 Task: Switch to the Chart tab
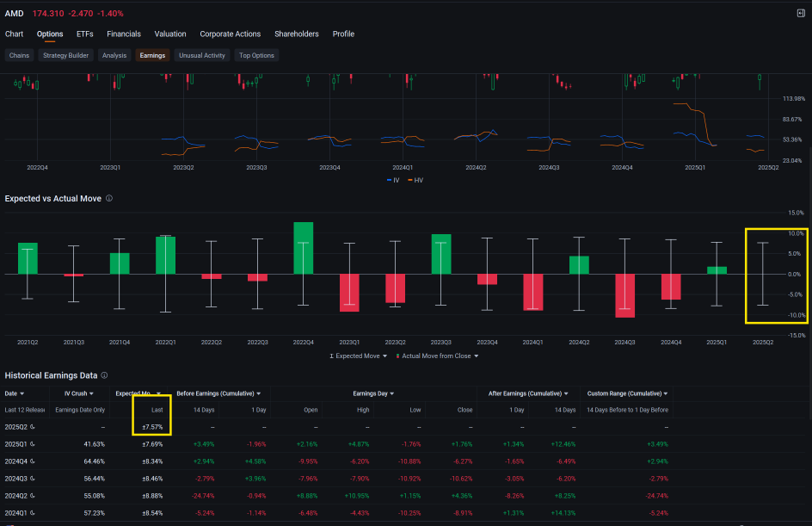pyautogui.click(x=14, y=34)
